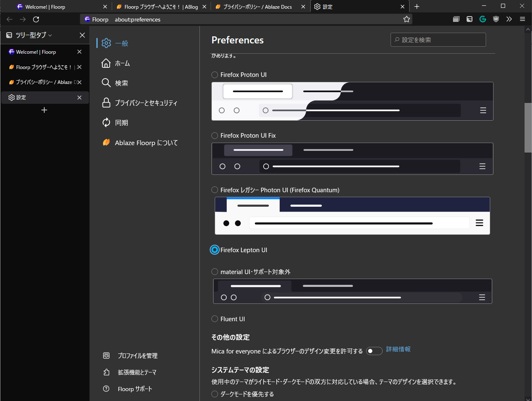The height and width of the screenshot is (401, 532).
Task: Open the Grammarly extension icon
Action: coord(483,19)
